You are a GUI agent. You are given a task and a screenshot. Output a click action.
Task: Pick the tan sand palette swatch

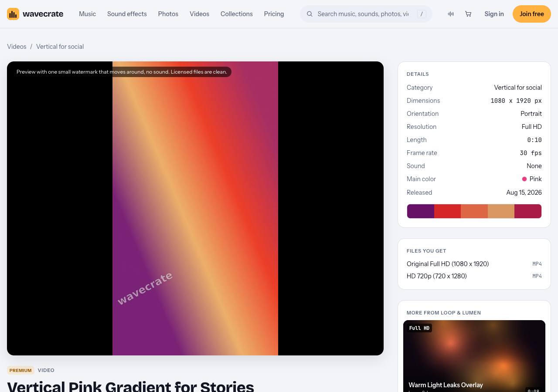pos(501,211)
